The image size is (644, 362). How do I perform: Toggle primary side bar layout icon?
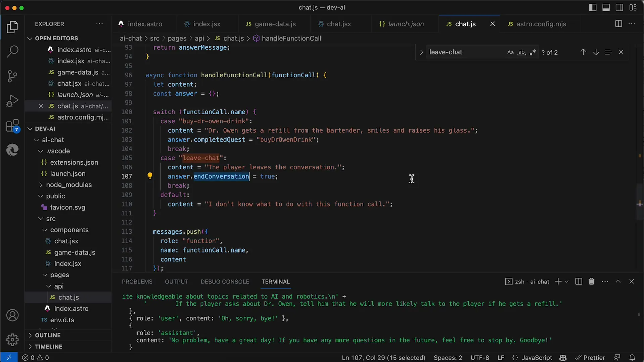pos(593,7)
